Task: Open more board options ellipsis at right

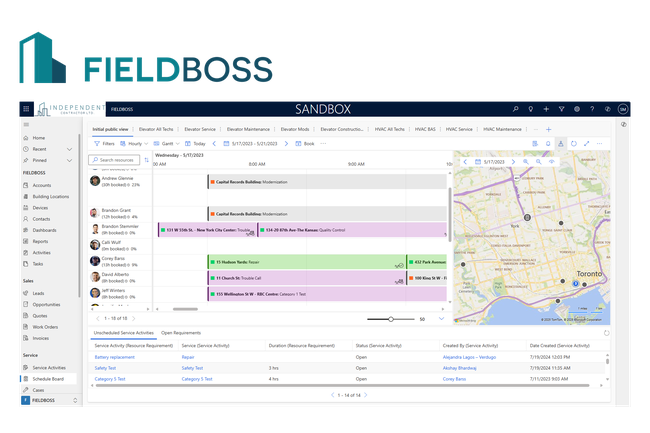Action: (599, 143)
